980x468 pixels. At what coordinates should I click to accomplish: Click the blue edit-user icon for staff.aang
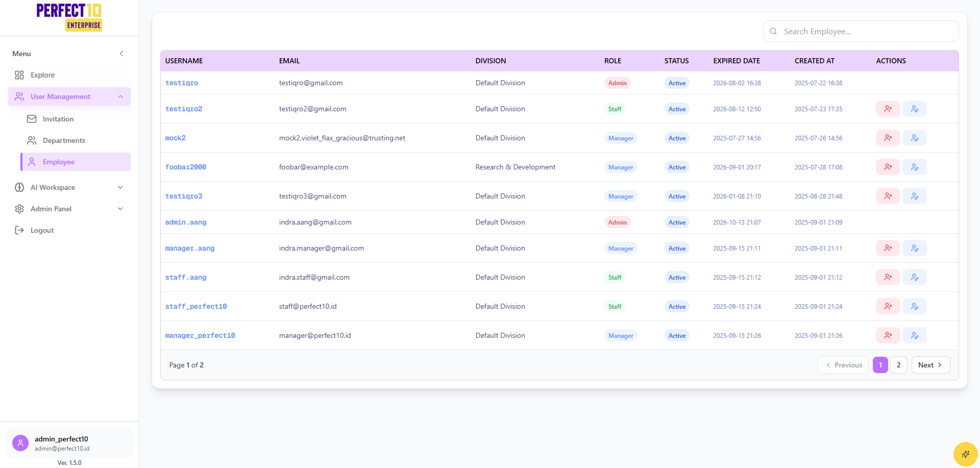coord(915,277)
